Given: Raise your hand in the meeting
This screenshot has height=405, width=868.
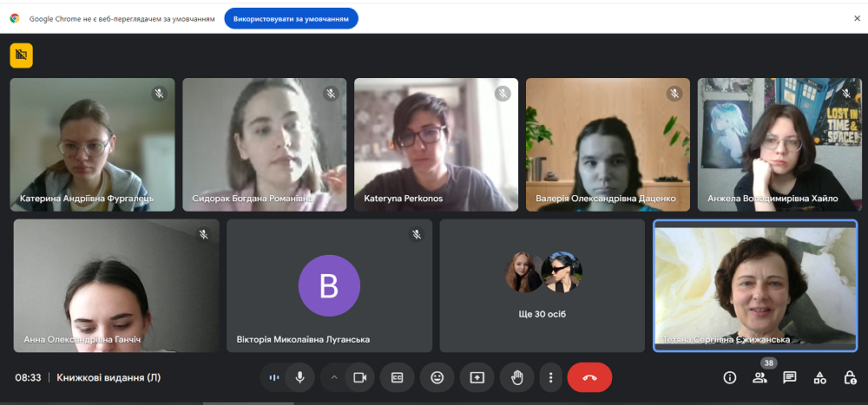Looking at the screenshot, I should (516, 377).
